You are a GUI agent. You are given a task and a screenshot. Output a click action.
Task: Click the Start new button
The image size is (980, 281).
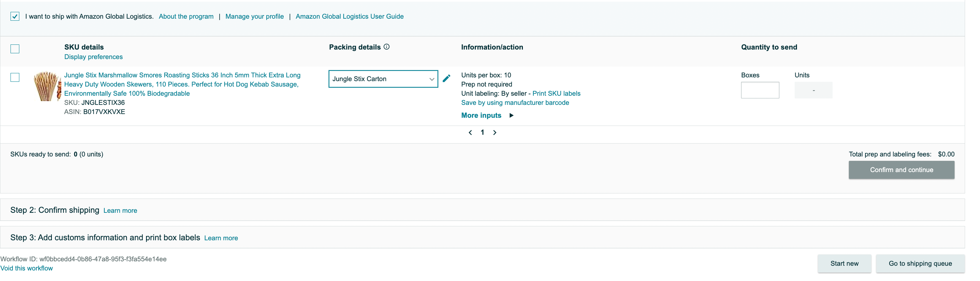tap(844, 263)
